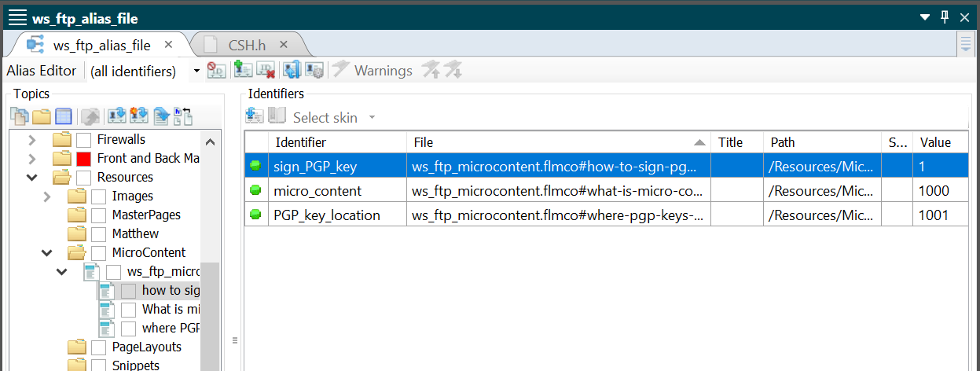Click the green dot in micro_content row

[x=255, y=191]
